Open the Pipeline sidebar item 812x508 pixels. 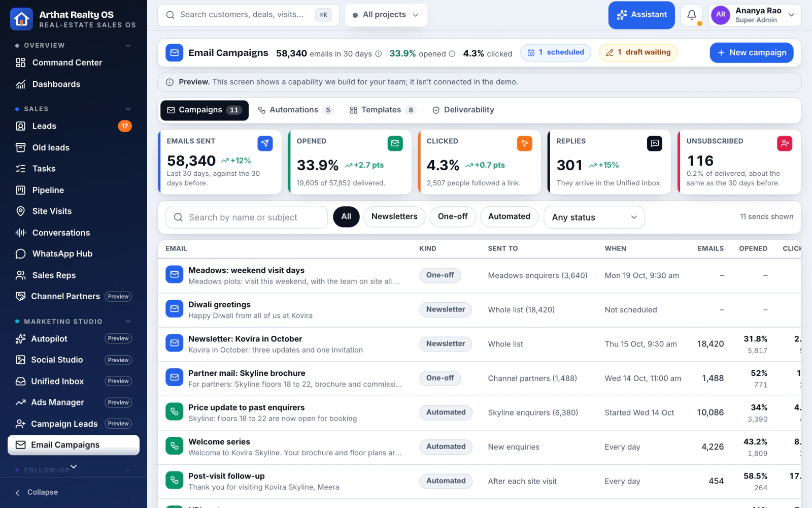tap(74, 190)
